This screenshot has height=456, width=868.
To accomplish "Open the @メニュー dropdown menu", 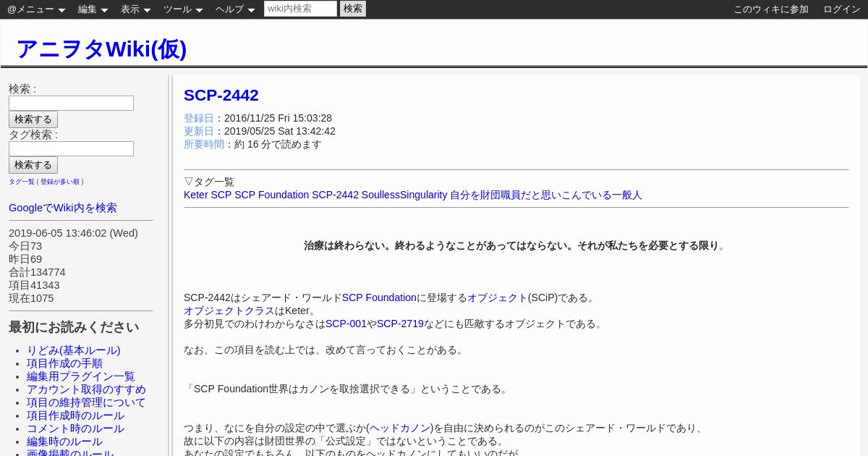I will click(36, 9).
